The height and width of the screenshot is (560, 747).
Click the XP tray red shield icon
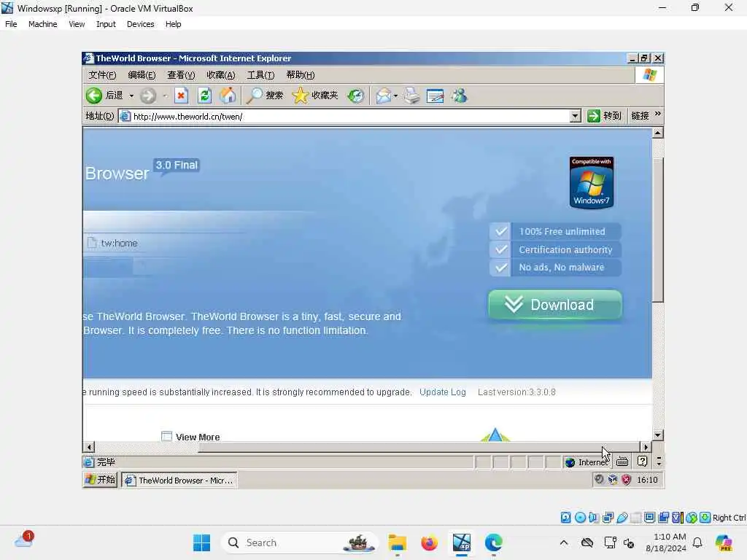tap(627, 480)
